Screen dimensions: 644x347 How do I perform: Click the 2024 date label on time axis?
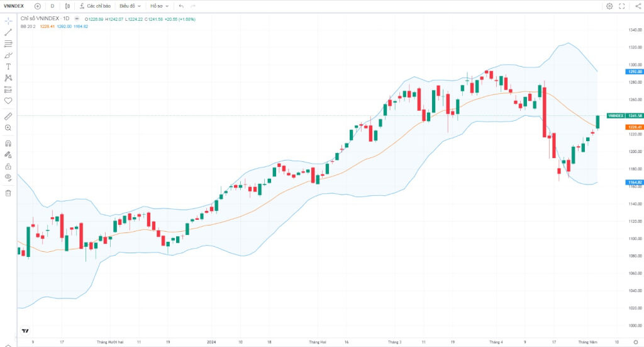(211, 342)
